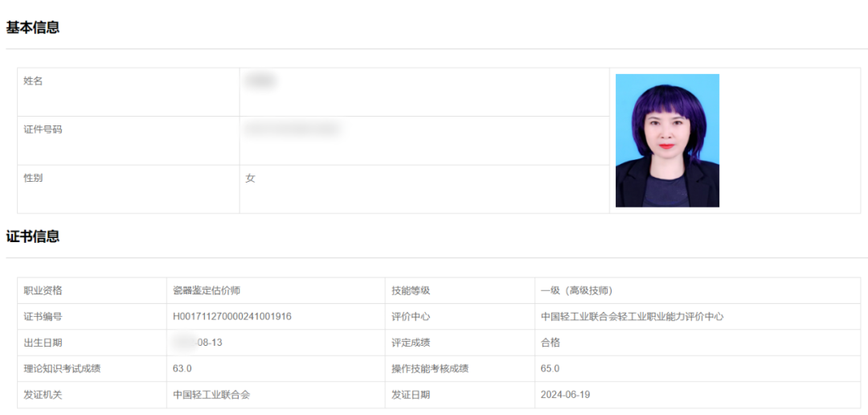The width and height of the screenshot is (868, 415).
Task: Click the 操作技能考核成绩 label cell
Action: click(x=460, y=368)
